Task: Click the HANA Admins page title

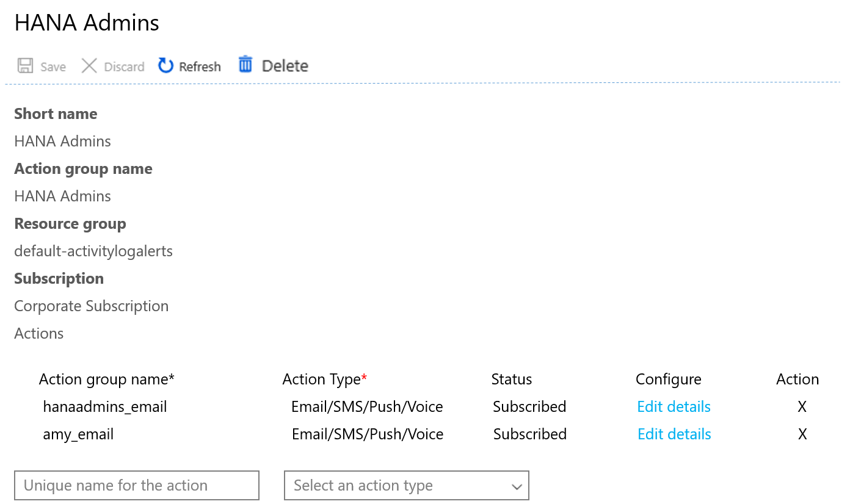Action: click(87, 23)
